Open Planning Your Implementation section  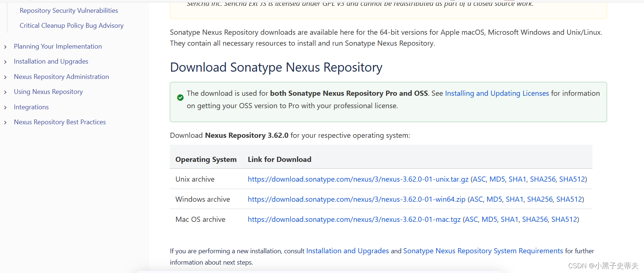click(x=58, y=46)
